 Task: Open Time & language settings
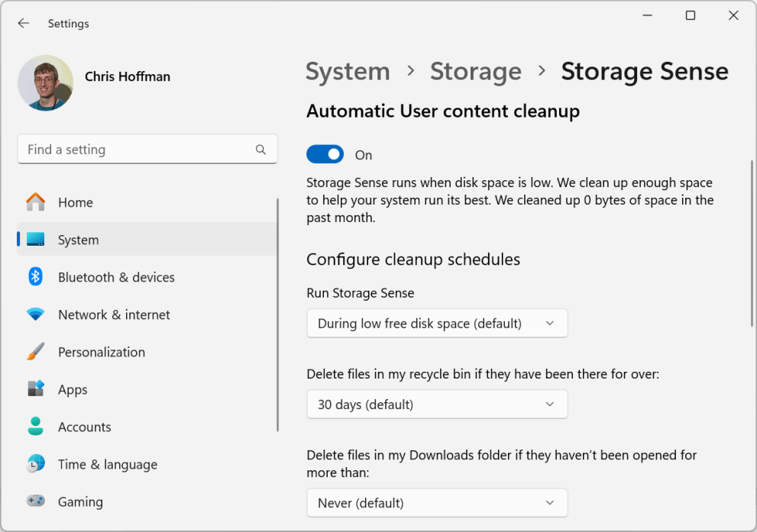[x=147, y=463]
